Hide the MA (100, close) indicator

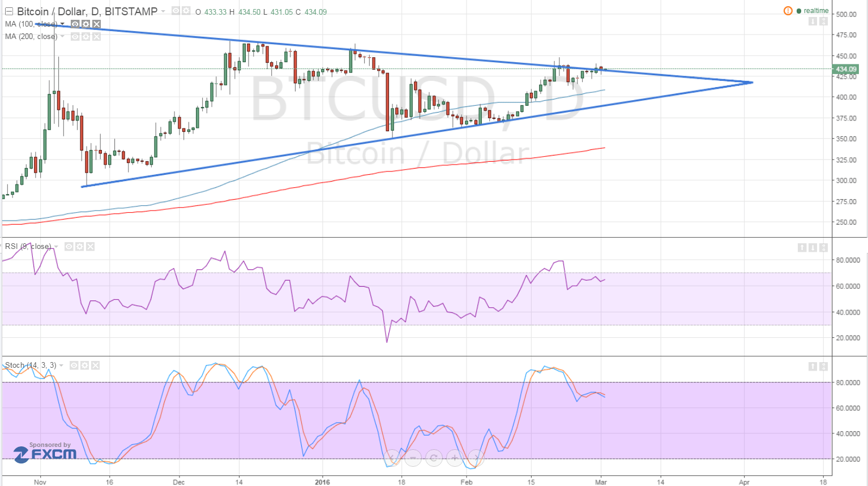(75, 24)
